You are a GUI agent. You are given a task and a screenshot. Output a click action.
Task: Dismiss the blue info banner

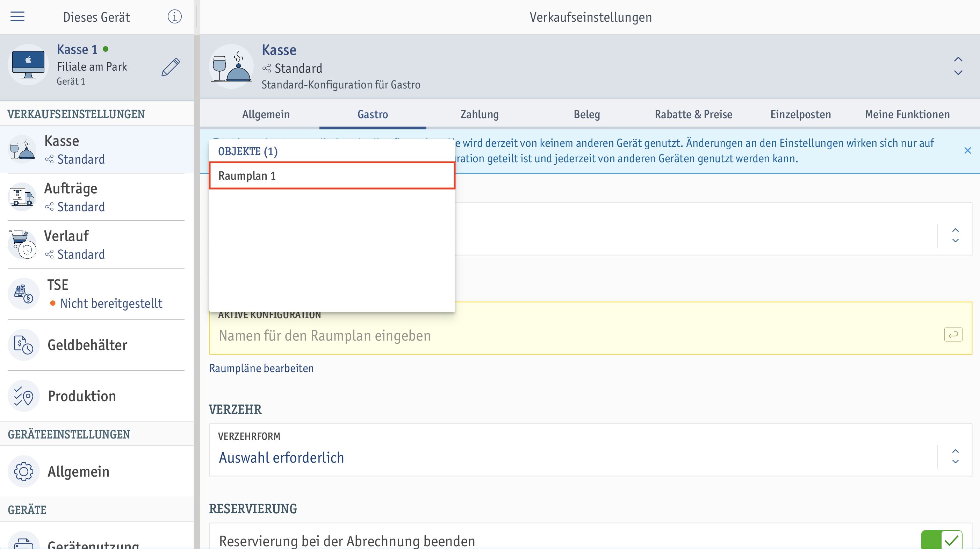click(967, 151)
